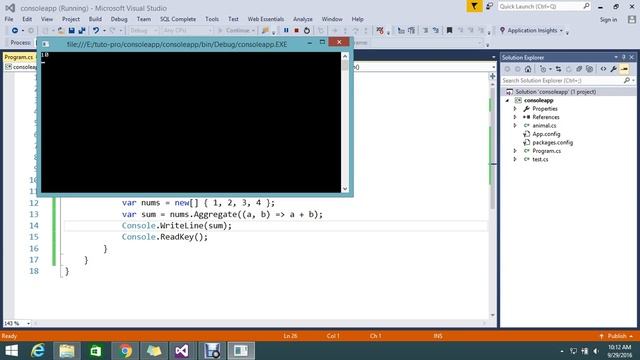The image size is (640, 360).
Task: Pause debugging with the Break All button
Action: coord(286,31)
